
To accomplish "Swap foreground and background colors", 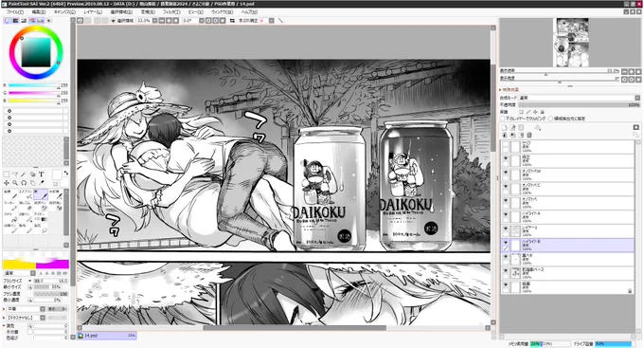I will 65,174.
